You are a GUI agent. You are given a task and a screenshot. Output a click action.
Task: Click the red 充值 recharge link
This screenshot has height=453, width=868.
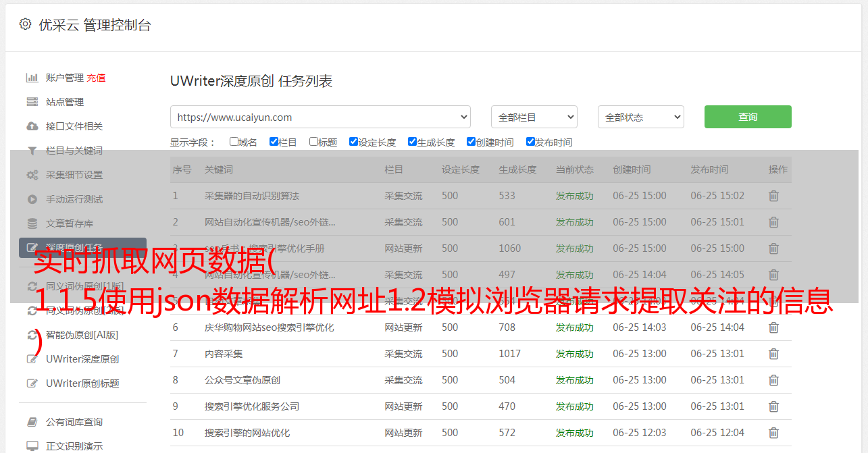pos(96,78)
